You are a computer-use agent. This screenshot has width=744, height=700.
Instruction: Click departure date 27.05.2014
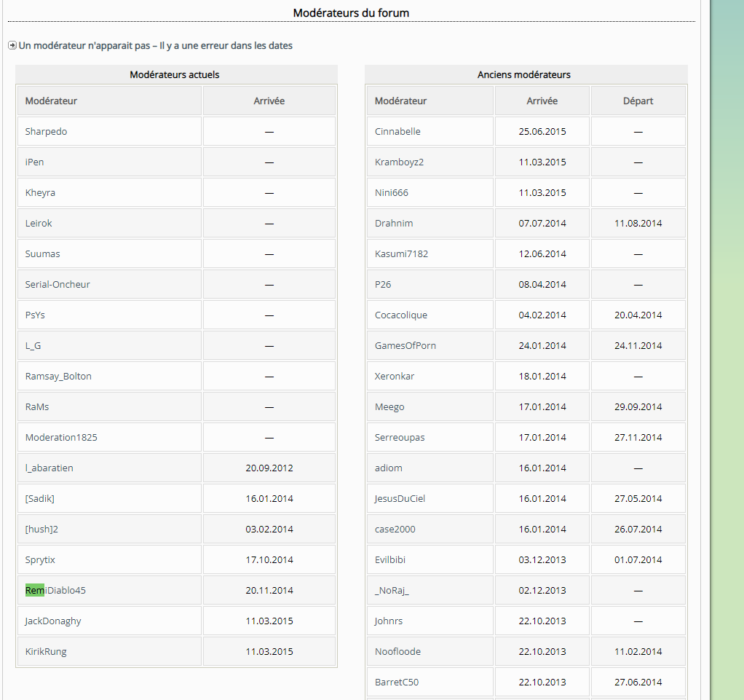click(x=638, y=499)
